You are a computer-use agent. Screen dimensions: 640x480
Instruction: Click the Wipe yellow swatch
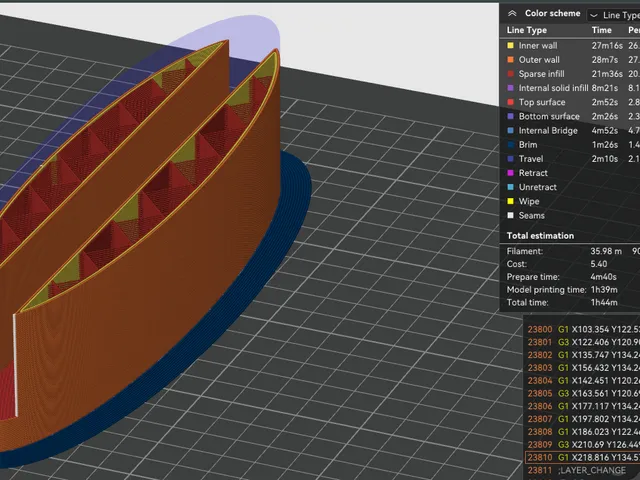tap(510, 201)
